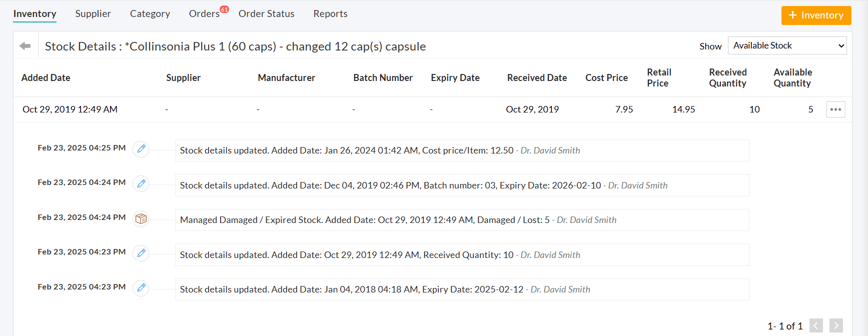Select the Oct 29, 2019 stock row
The width and height of the screenshot is (868, 336).
point(350,109)
